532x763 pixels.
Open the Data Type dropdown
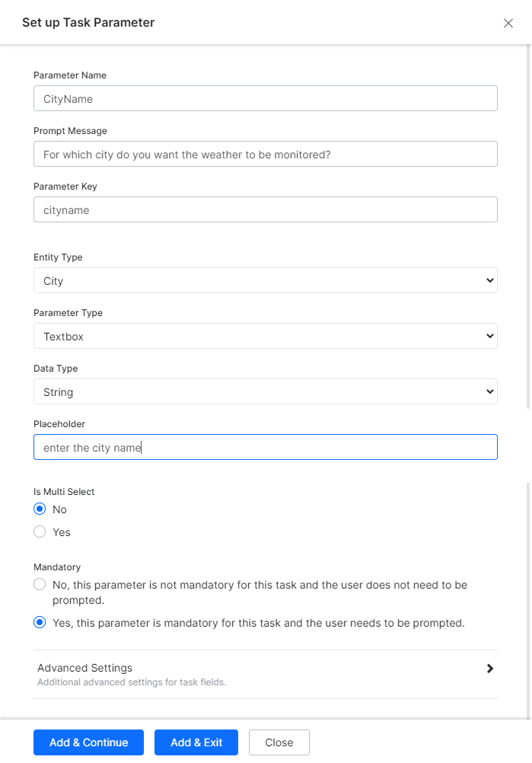[265, 391]
